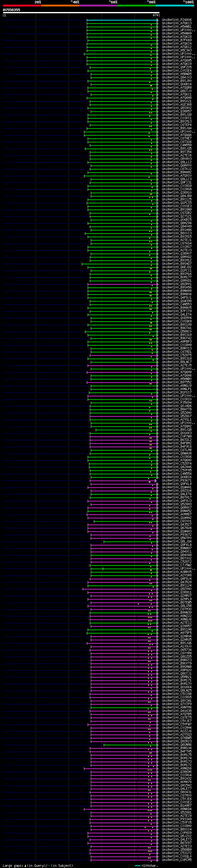Screen dimensions: 197x868
Task: Click the UniRef100_B1A9R7 label
Action: pyautogui.click(x=177, y=805)
